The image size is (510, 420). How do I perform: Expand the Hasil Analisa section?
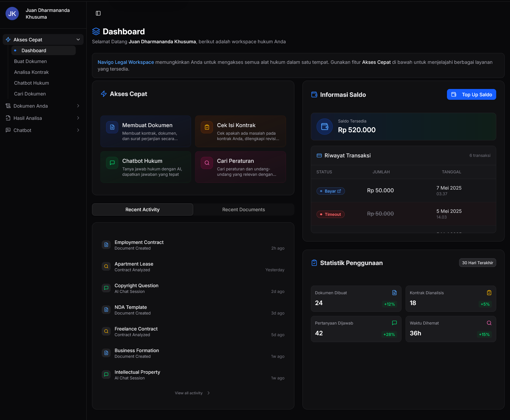[78, 118]
